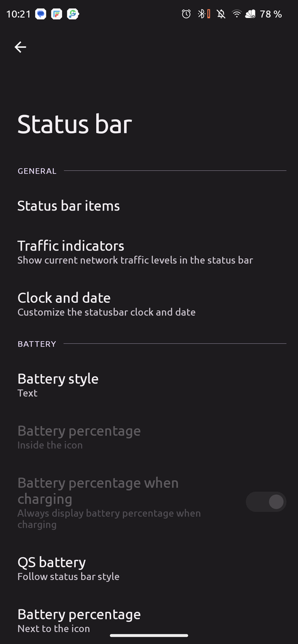The image size is (298, 644).
Task: Tap the alarm clock status icon
Action: click(x=186, y=14)
